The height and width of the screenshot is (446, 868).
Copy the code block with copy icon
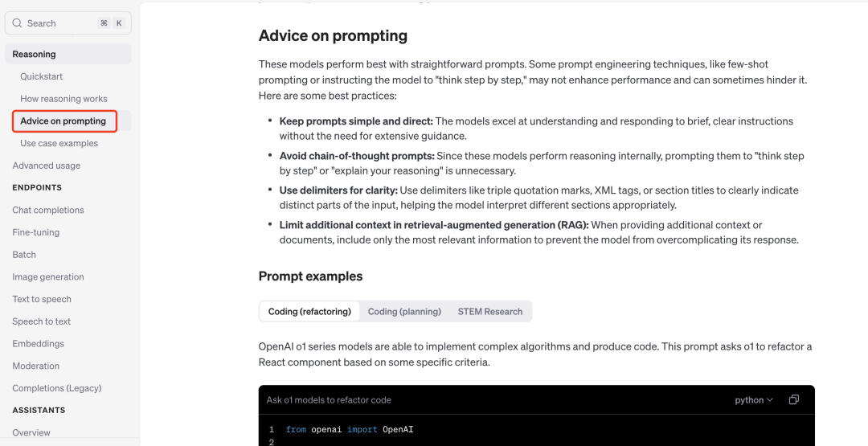tap(794, 399)
